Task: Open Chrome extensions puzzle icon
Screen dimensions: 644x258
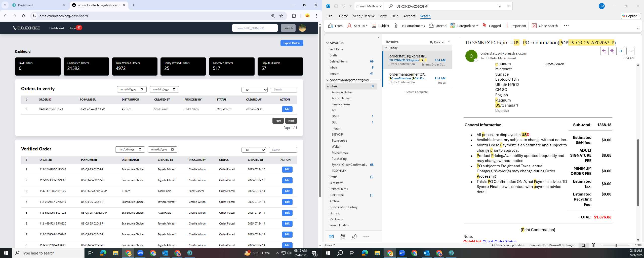Action: [x=294, y=16]
